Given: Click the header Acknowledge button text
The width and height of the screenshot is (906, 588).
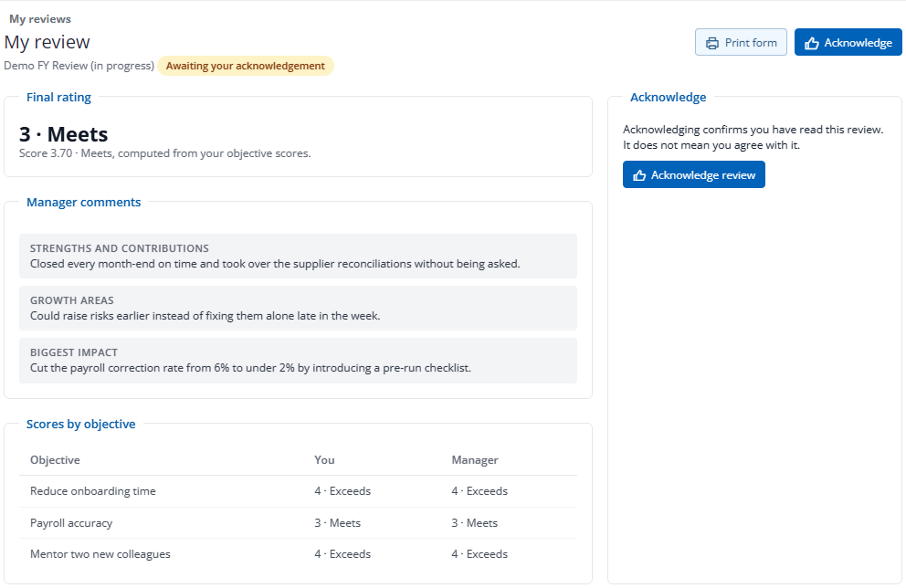Looking at the screenshot, I should click(858, 43).
